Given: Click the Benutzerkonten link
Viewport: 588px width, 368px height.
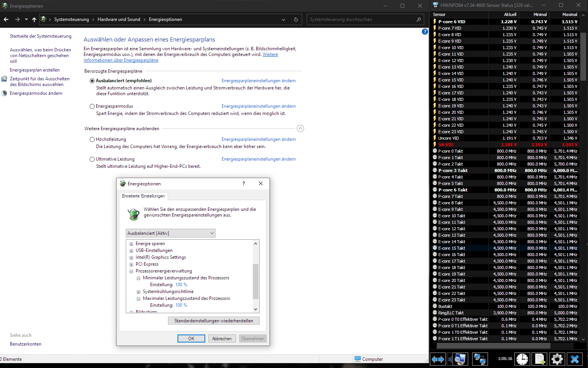Looking at the screenshot, I should click(25, 344).
